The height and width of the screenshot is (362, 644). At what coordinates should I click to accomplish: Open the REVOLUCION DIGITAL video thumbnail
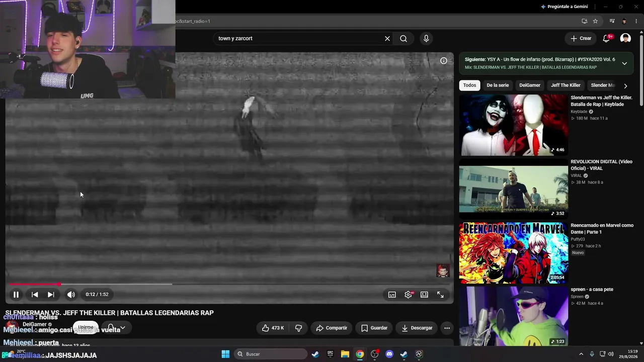tap(513, 189)
